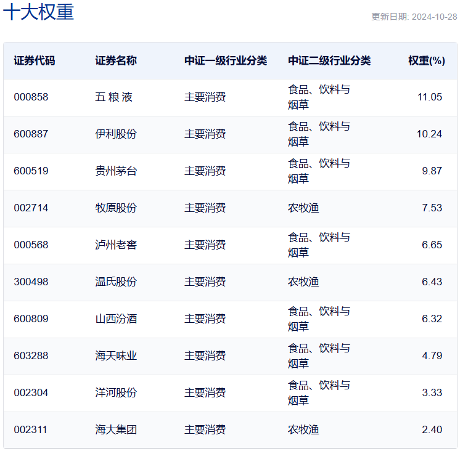Click weight value 9.87
Screen dimensions: 476x459
432,171
